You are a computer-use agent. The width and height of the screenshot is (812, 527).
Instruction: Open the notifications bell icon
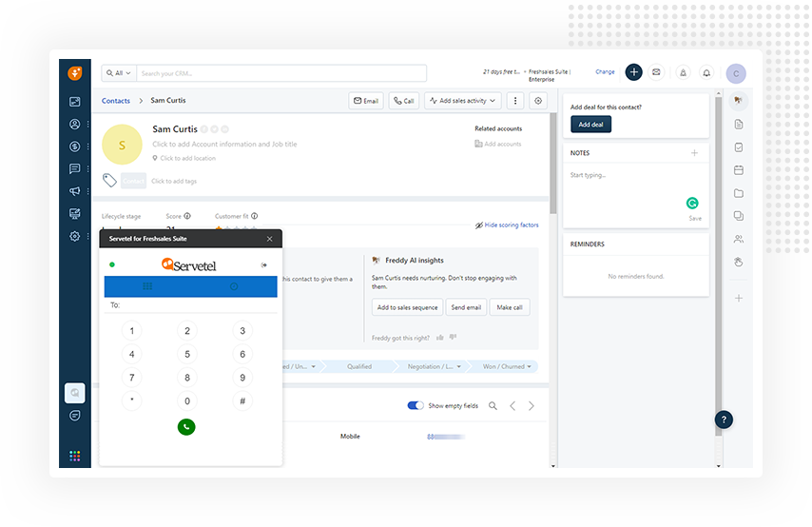(706, 73)
